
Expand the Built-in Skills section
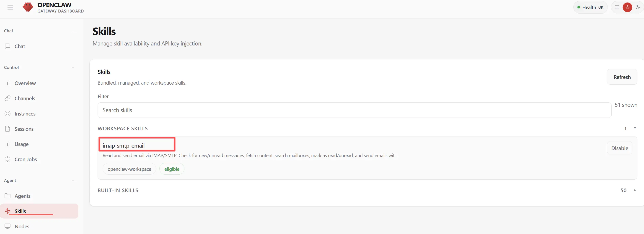(x=635, y=190)
